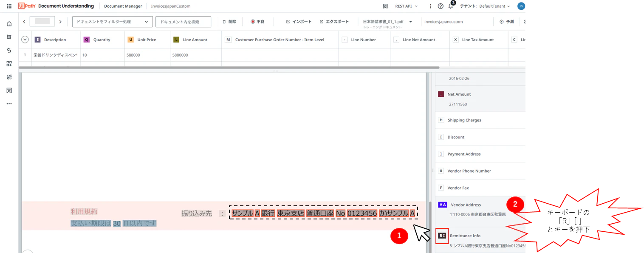This screenshot has width=644, height=253.
Task: Click the 栄養ドリンク description cell
Action: [56, 55]
